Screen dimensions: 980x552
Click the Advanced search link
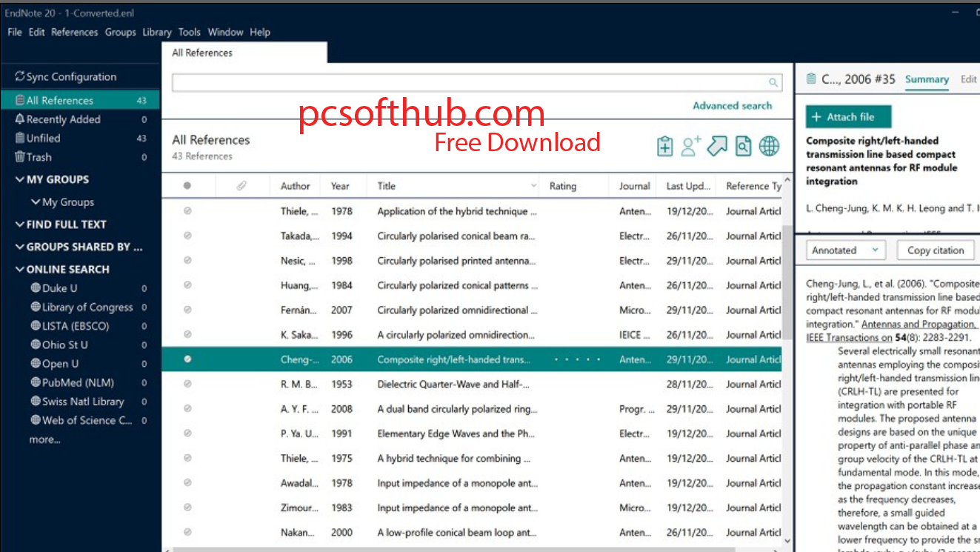pyautogui.click(x=732, y=106)
